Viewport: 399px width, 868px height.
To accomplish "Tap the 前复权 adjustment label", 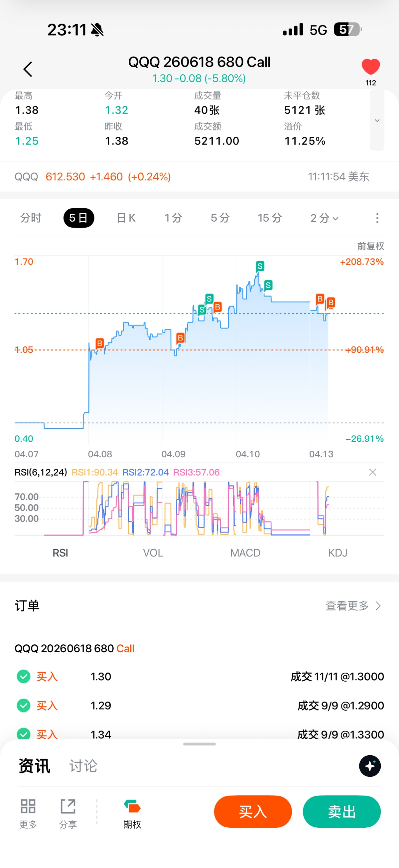I will 370,246.
